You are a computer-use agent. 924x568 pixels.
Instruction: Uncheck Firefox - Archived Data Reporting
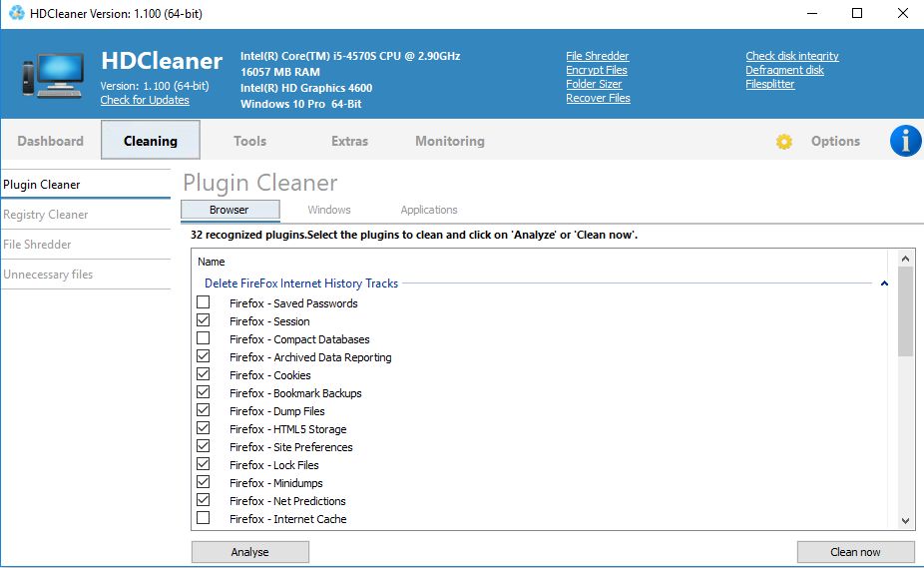pos(204,356)
